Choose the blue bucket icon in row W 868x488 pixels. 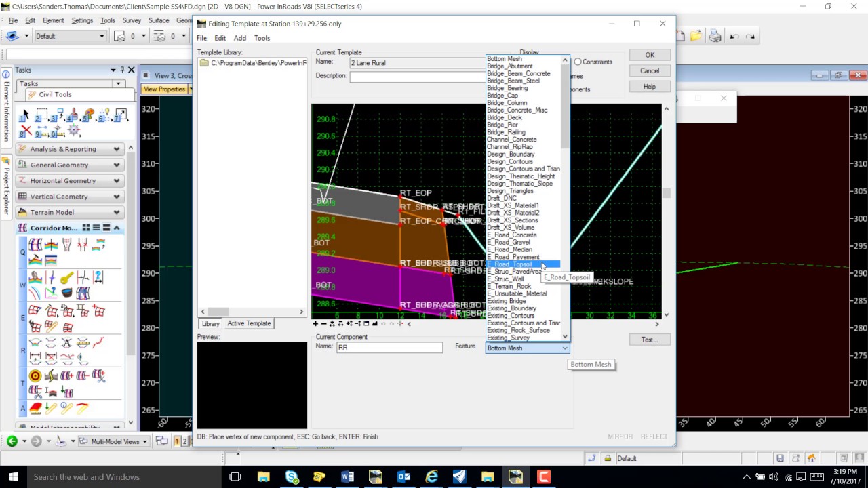point(66,293)
